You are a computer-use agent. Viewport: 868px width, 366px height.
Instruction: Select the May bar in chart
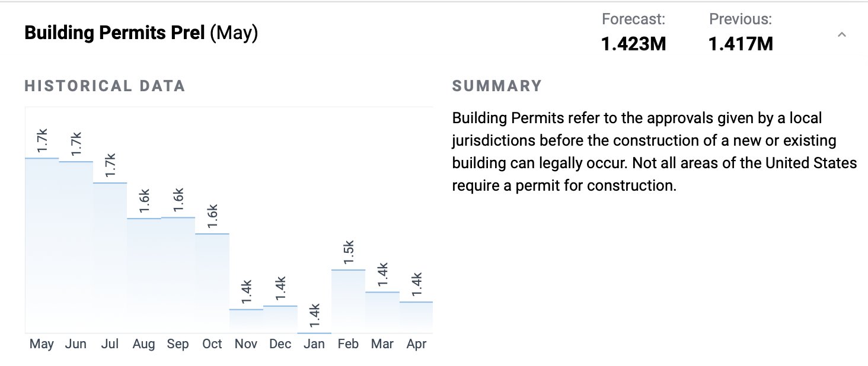tap(42, 245)
